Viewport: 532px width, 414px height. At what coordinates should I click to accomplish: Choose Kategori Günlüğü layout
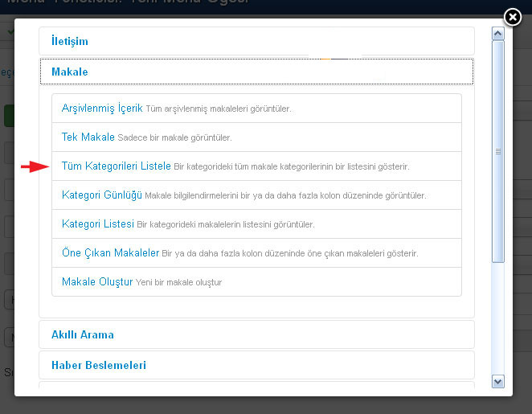click(x=102, y=195)
